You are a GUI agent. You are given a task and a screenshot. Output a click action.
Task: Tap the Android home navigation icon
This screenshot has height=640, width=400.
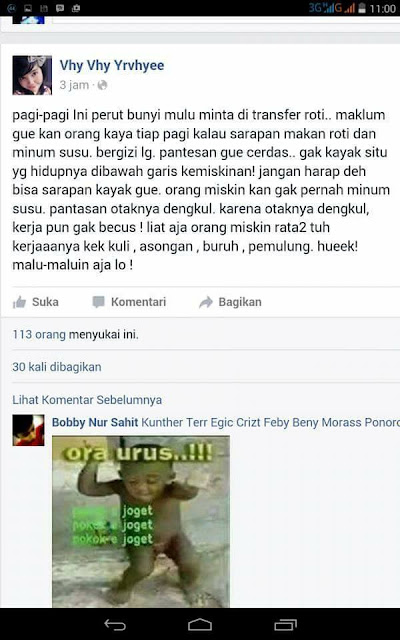click(x=200, y=624)
